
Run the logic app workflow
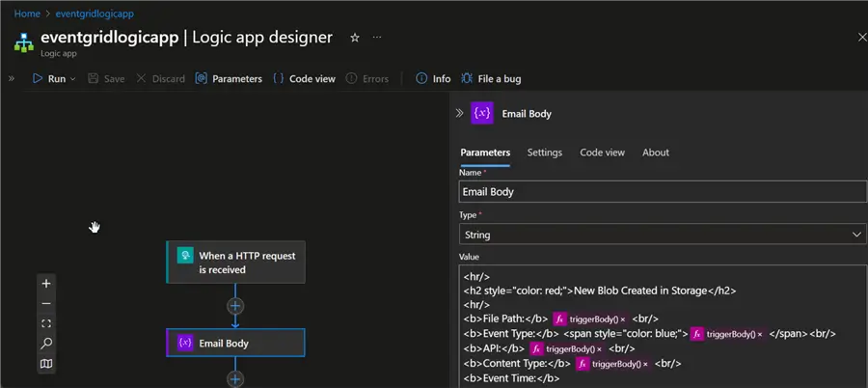[x=49, y=79]
